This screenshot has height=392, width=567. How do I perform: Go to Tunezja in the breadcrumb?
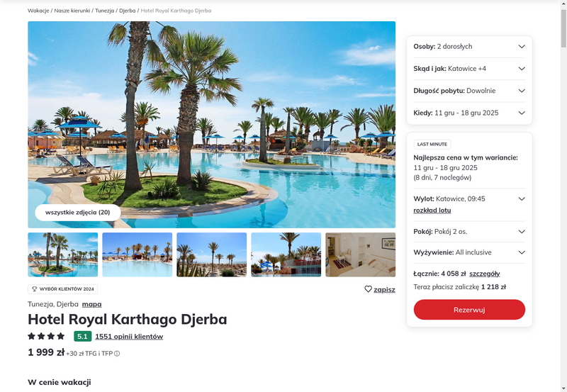click(x=104, y=11)
